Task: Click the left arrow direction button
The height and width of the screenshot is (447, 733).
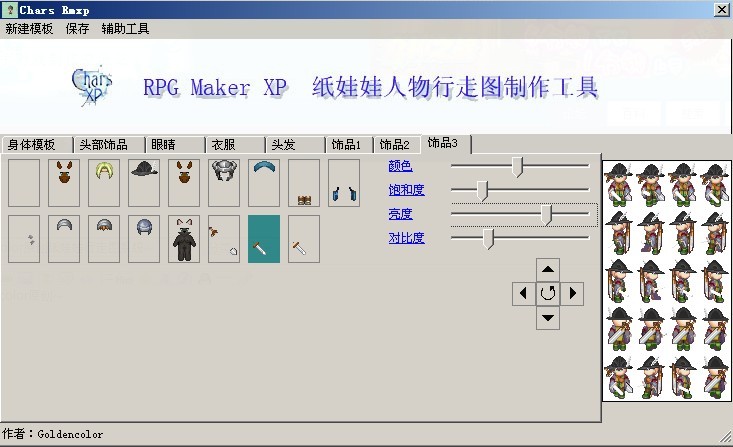Action: click(524, 294)
